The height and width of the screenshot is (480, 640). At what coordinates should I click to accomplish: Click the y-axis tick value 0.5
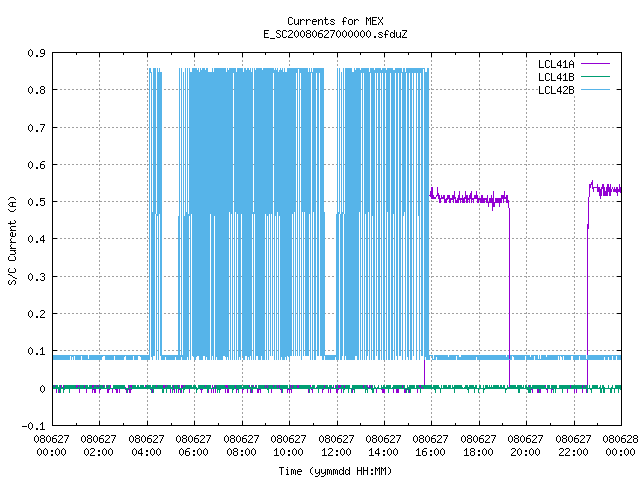click(36, 202)
